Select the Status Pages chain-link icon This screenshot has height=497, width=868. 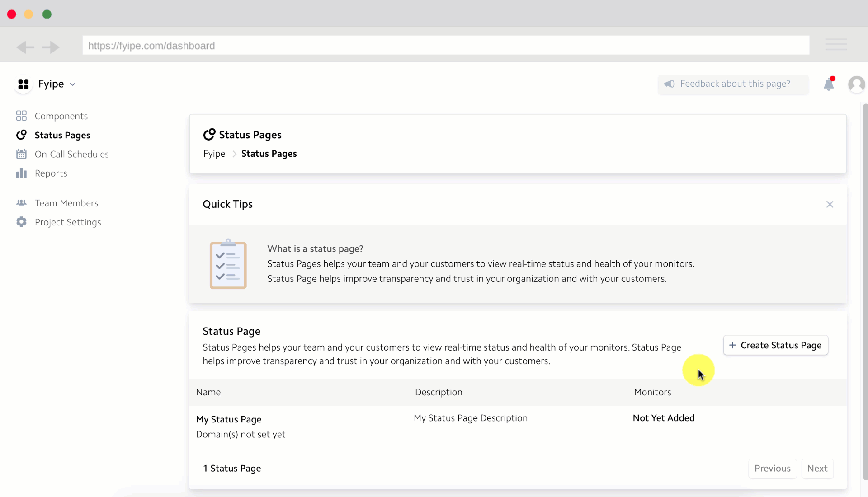pyautogui.click(x=21, y=135)
